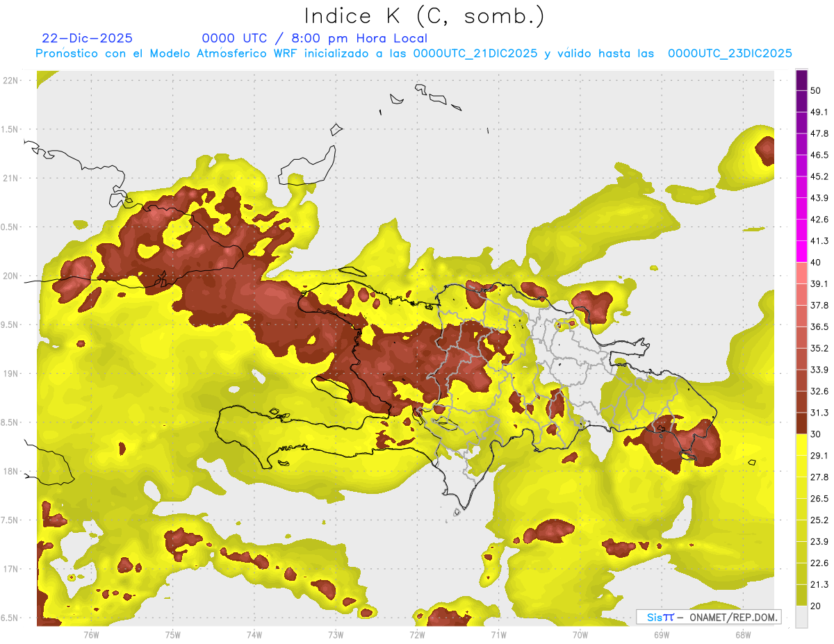Click the legend value '20'

816,606
